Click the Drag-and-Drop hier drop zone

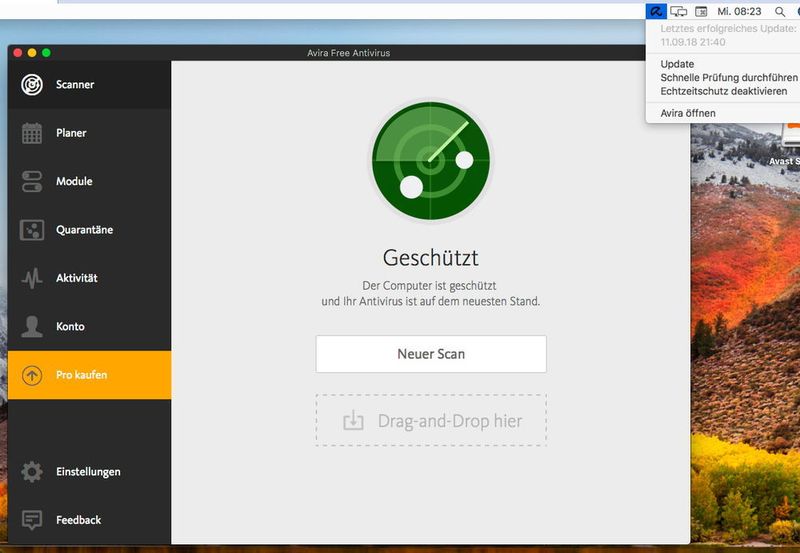click(431, 421)
